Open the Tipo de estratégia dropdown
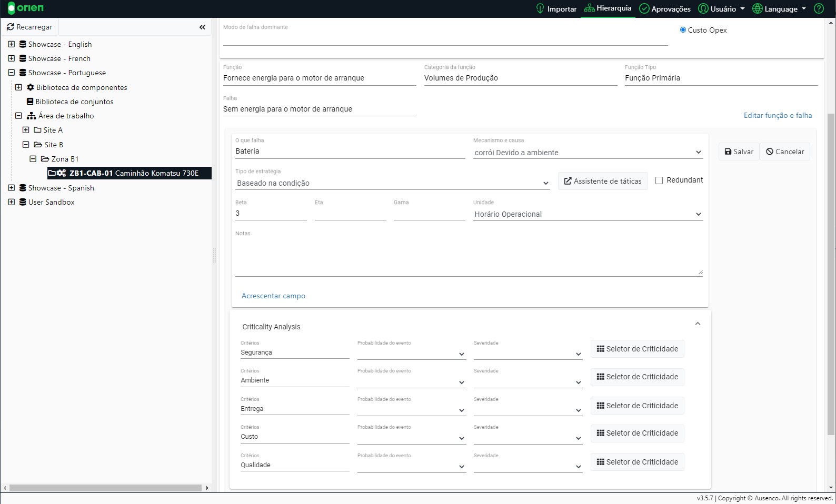Screen dimensions: 836x504 click(393, 183)
